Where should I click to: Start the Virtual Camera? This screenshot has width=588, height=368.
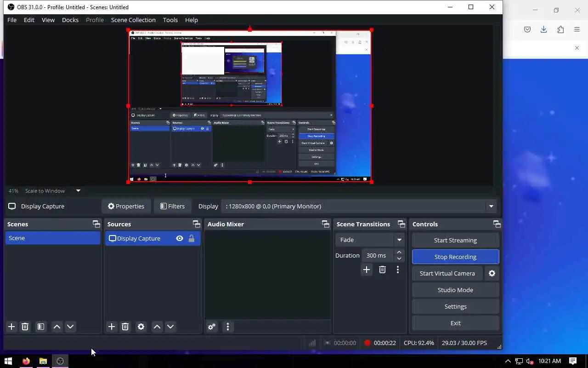[447, 273]
